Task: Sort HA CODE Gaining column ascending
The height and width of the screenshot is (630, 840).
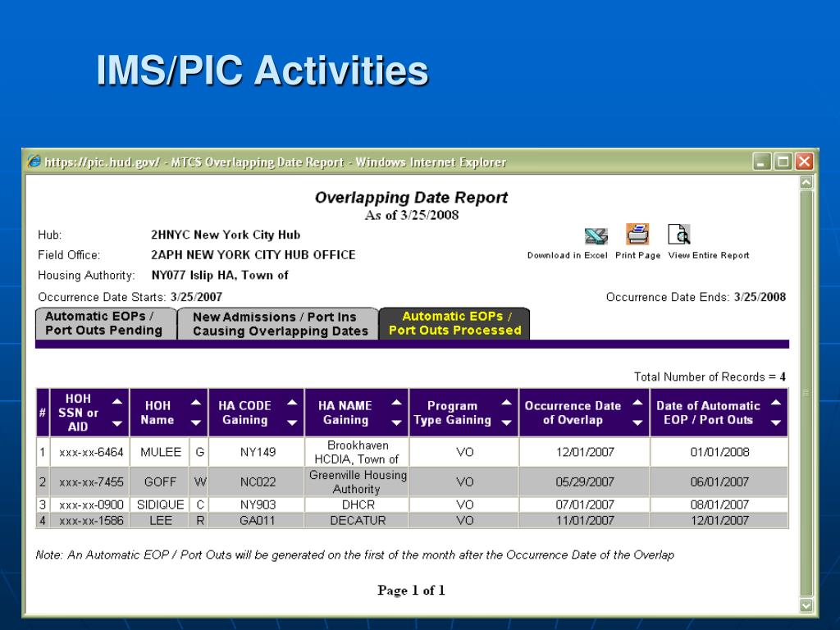Action: point(292,402)
